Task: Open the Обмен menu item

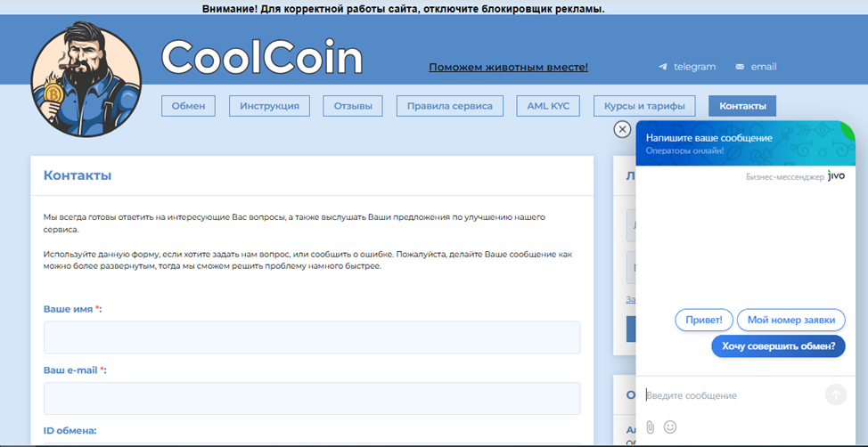Action: click(188, 106)
